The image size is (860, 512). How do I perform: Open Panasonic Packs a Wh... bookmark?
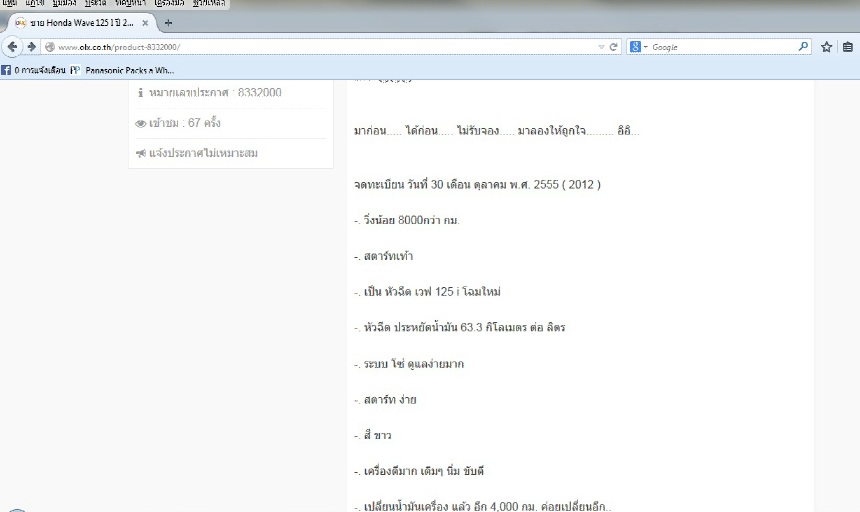pyautogui.click(x=122, y=70)
